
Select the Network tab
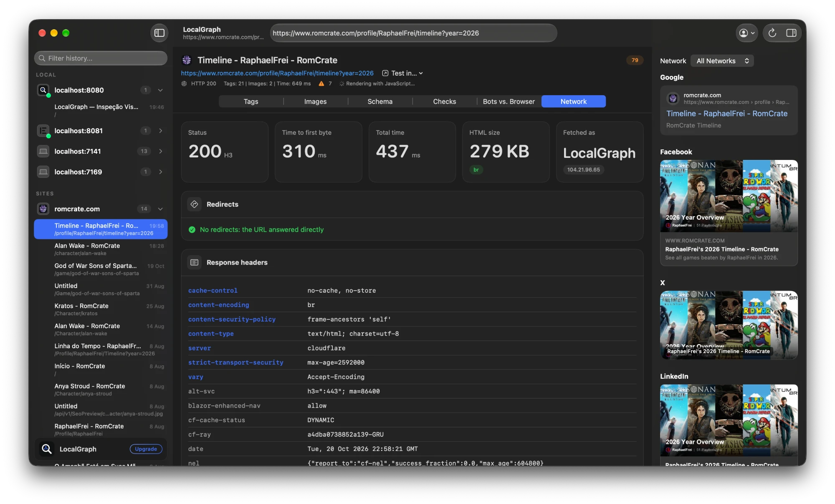[573, 101]
